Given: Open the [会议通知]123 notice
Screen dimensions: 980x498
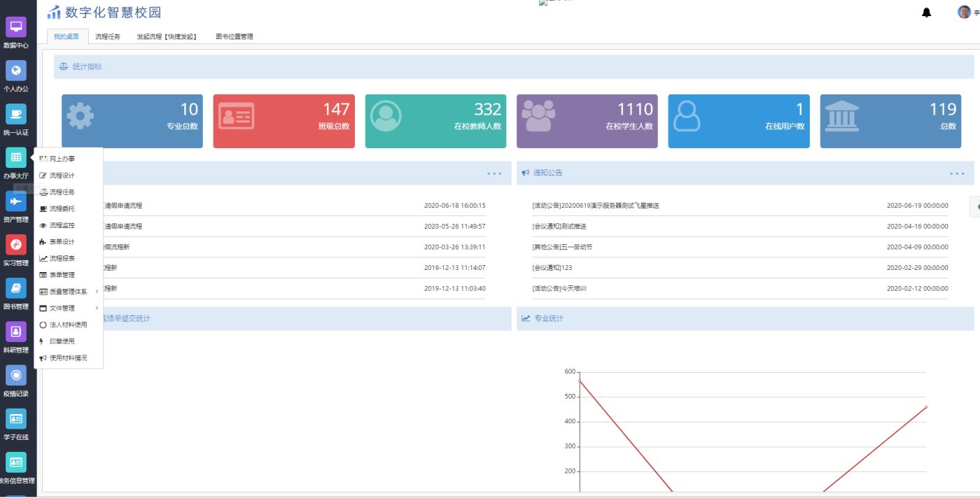Looking at the screenshot, I should point(552,268).
